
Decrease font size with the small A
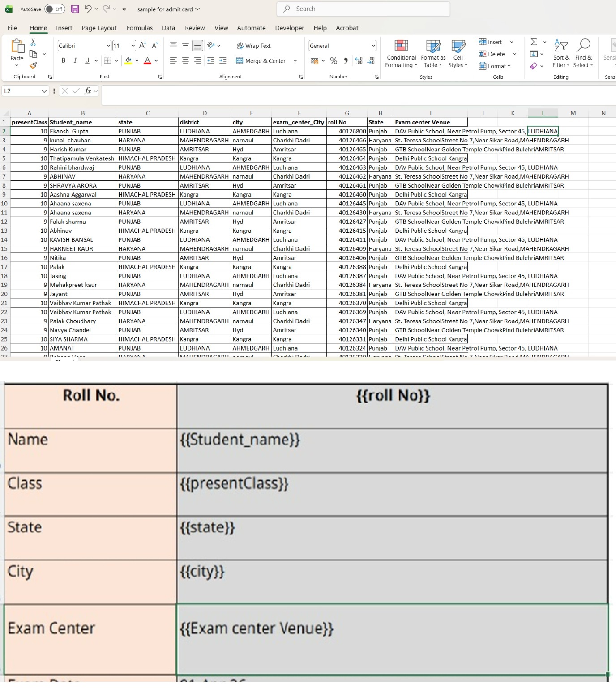pos(155,45)
